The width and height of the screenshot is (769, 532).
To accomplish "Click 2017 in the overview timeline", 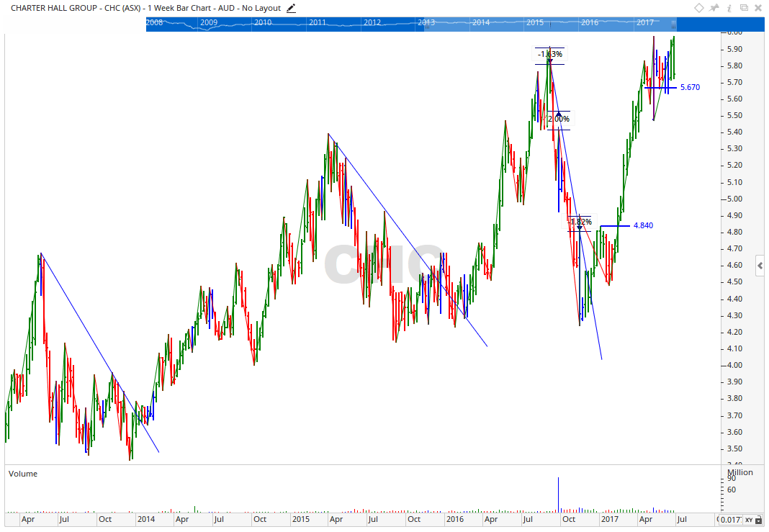I will pyautogui.click(x=645, y=22).
